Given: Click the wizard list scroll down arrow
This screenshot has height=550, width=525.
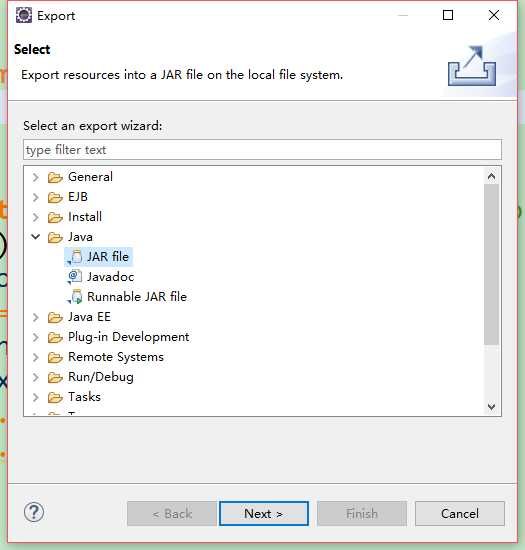Looking at the screenshot, I should coord(491,407).
